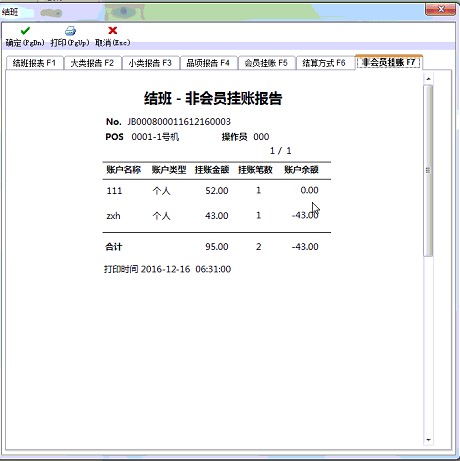Open the 大类报告 F2 tab

click(92, 63)
